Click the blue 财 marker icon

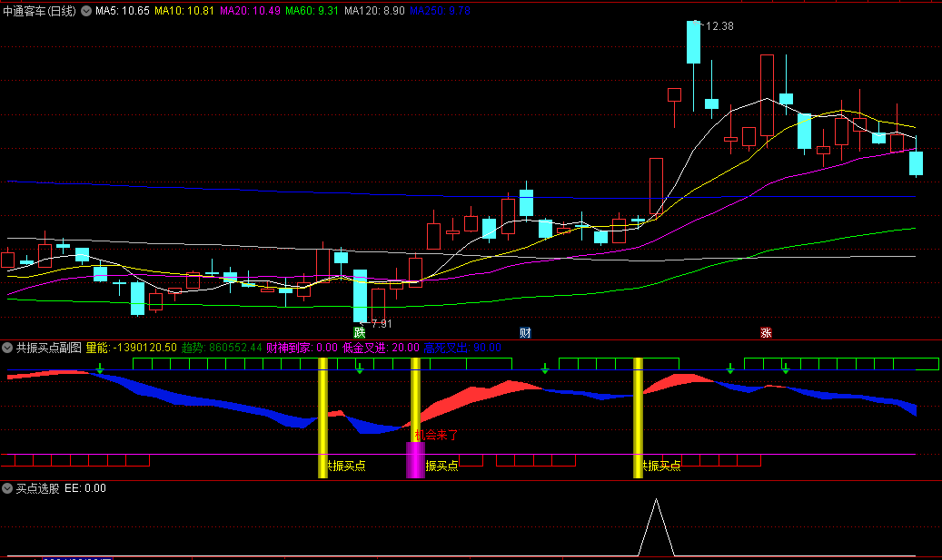(525, 333)
